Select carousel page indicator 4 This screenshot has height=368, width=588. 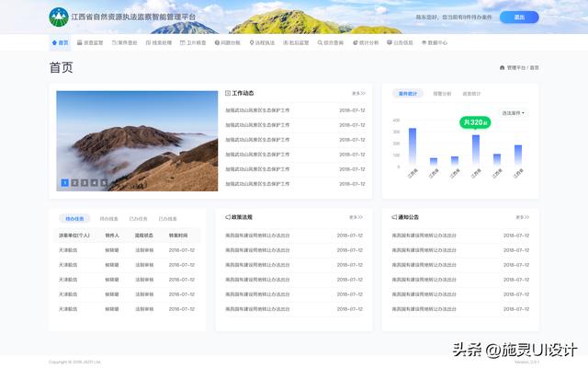(x=94, y=182)
